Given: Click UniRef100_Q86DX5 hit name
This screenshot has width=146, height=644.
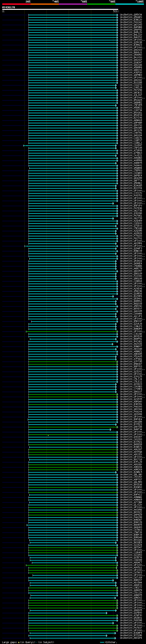Looking at the screenshot, I should coord(131,610).
